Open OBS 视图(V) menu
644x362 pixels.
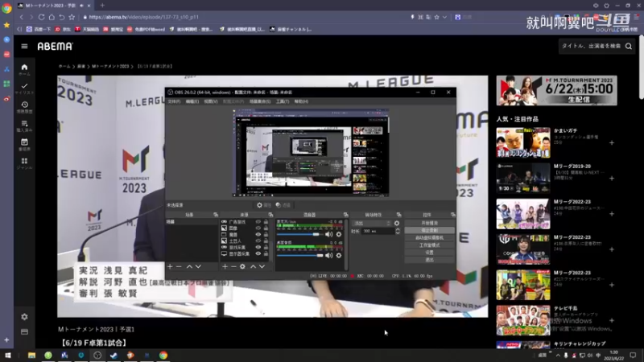210,101
